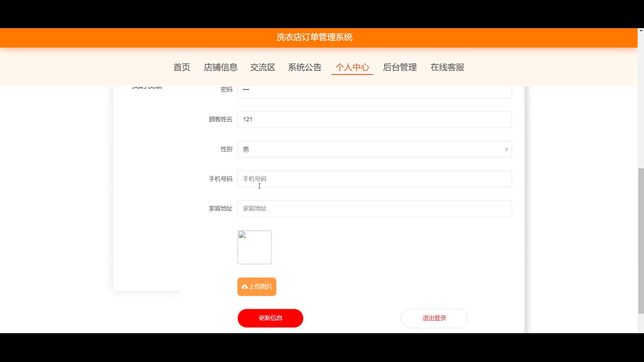
Task: Select the 个人中心 tab
Action: (352, 67)
